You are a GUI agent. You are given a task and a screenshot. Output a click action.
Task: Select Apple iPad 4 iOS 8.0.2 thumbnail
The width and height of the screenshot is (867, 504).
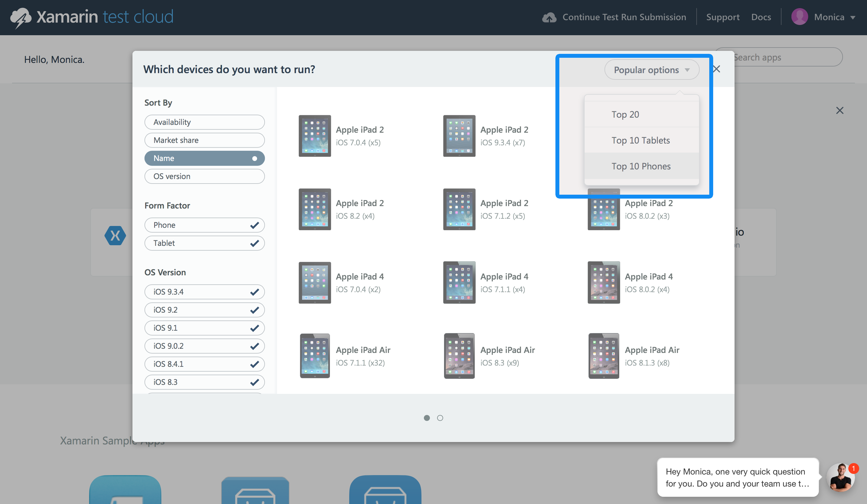point(604,283)
